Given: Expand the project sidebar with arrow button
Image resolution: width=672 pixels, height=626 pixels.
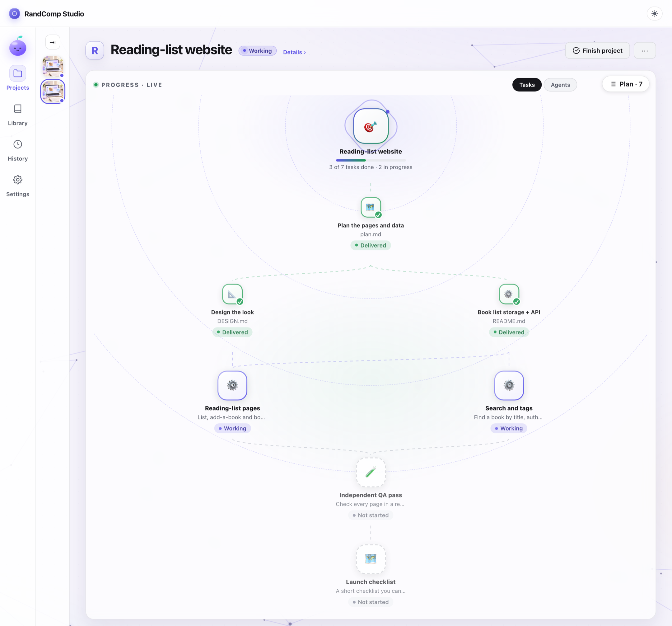Looking at the screenshot, I should [x=53, y=42].
